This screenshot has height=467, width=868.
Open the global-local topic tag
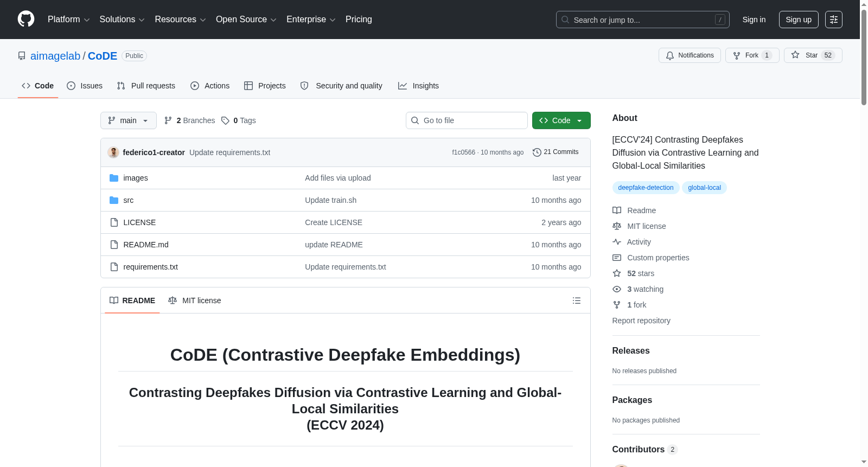click(704, 188)
